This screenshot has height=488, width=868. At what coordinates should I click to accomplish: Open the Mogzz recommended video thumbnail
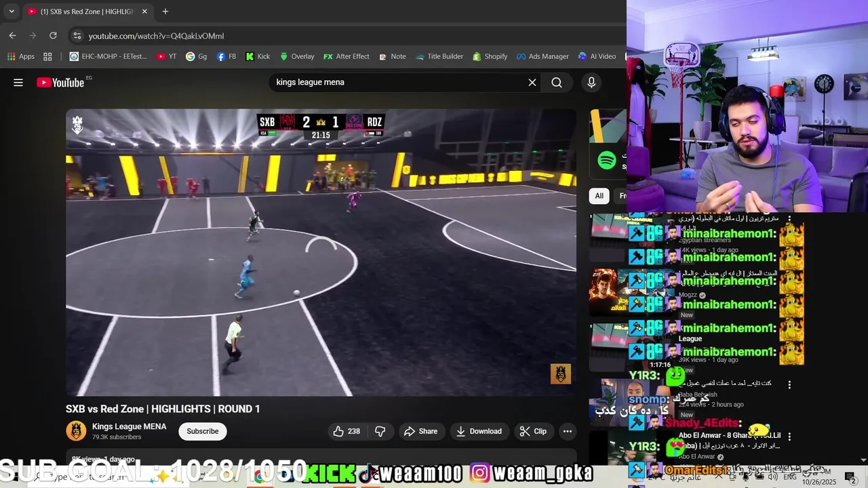tap(632, 293)
